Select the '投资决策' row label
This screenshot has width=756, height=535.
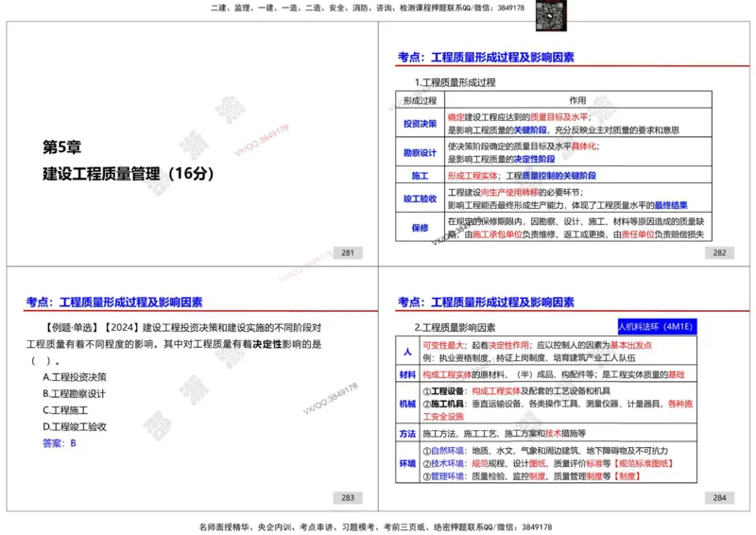[x=420, y=124]
